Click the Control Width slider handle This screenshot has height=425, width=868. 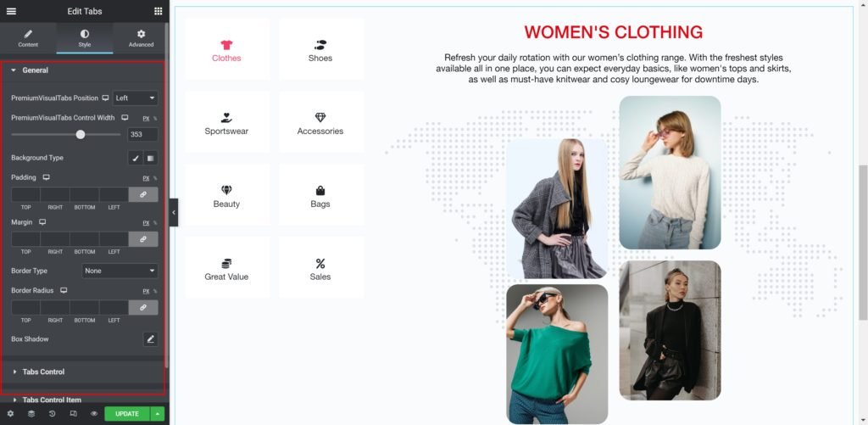point(81,135)
